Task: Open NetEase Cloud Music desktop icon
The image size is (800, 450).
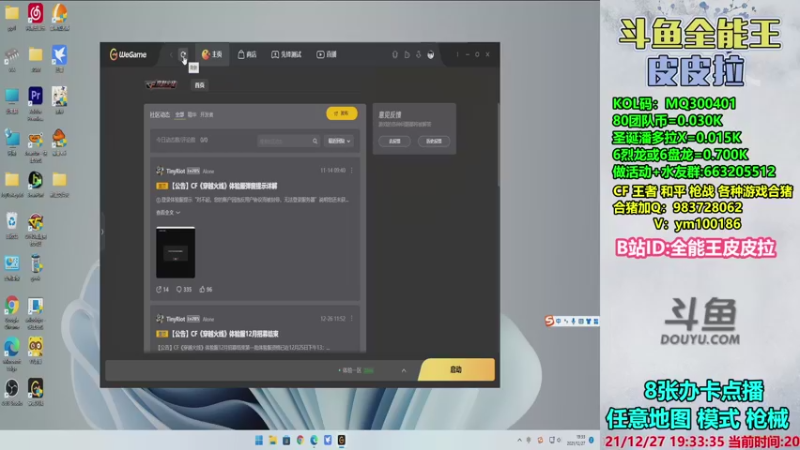Action: (35, 17)
